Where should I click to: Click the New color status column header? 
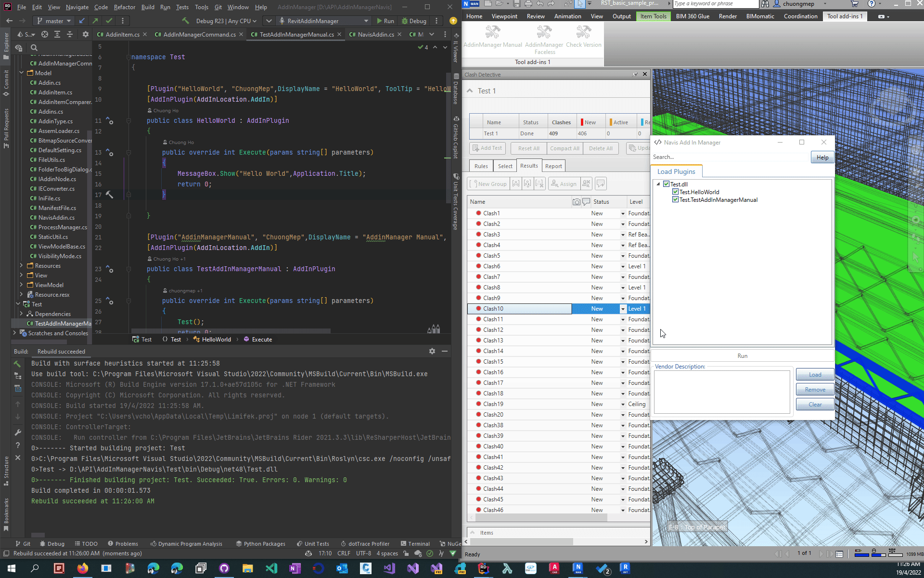pyautogui.click(x=590, y=122)
